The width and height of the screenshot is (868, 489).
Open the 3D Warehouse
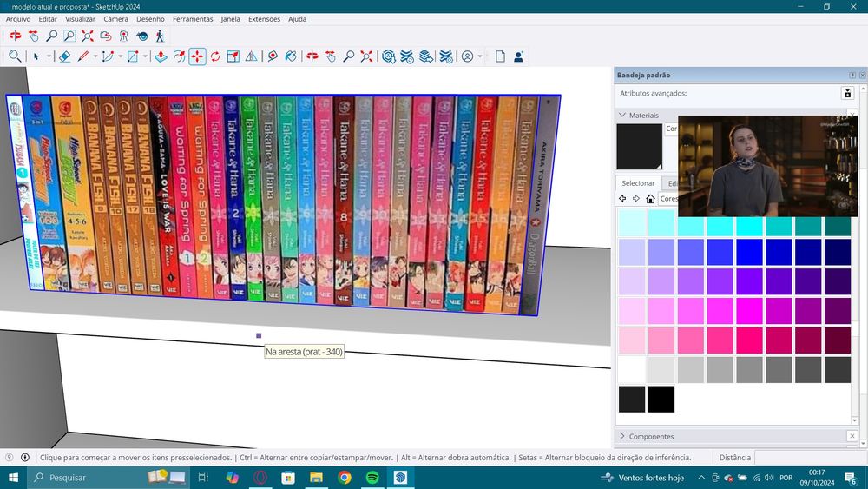click(x=389, y=56)
